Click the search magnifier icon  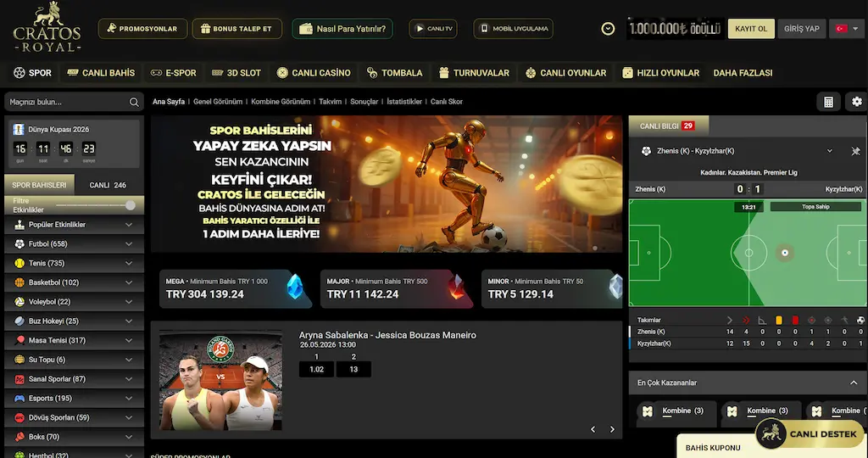point(134,102)
